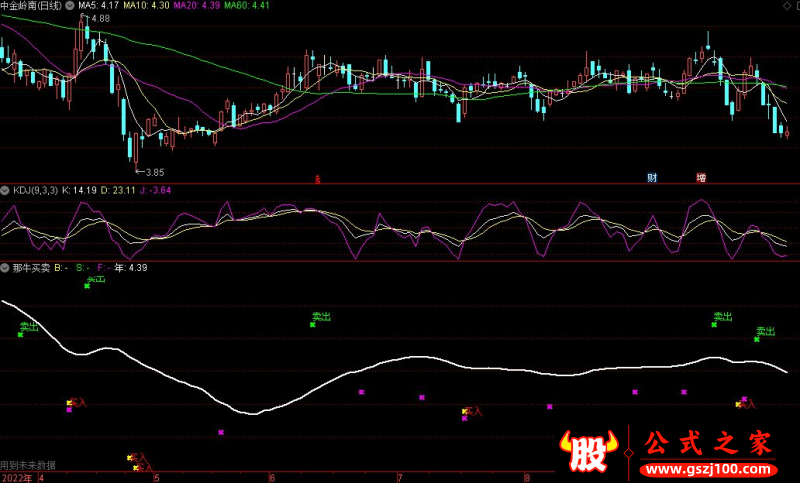Expand the 那牛买卖 indicator panel dropdown

pos(6,268)
